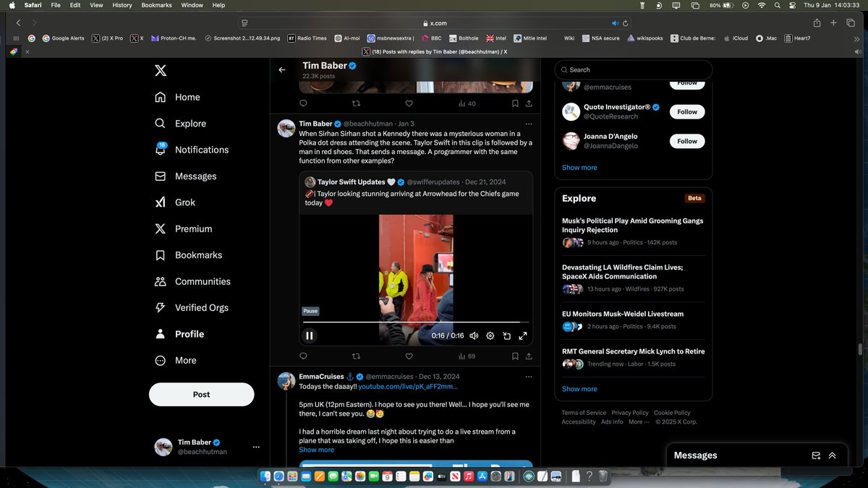The width and height of the screenshot is (868, 488).
Task: Open Safari Bookmarks menu
Action: pos(157,5)
